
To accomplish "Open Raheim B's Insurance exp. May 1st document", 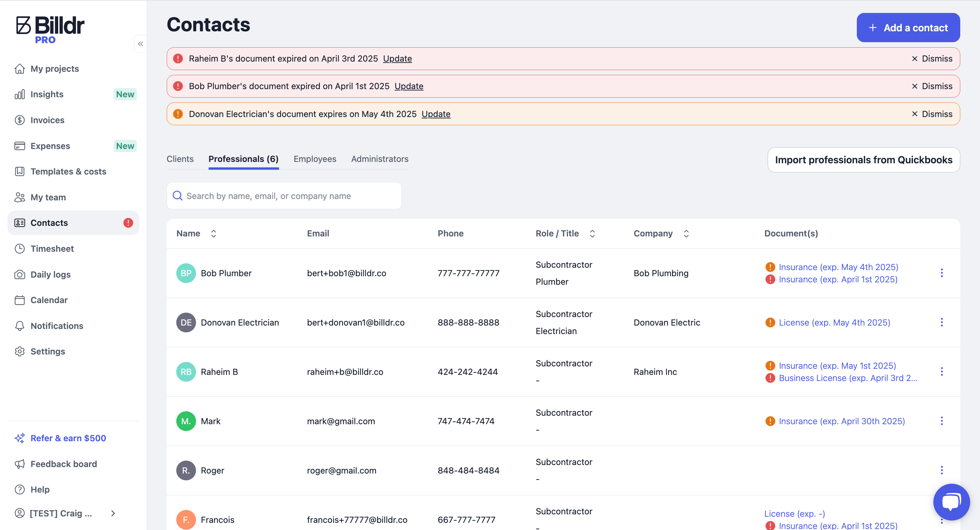I will (837, 366).
